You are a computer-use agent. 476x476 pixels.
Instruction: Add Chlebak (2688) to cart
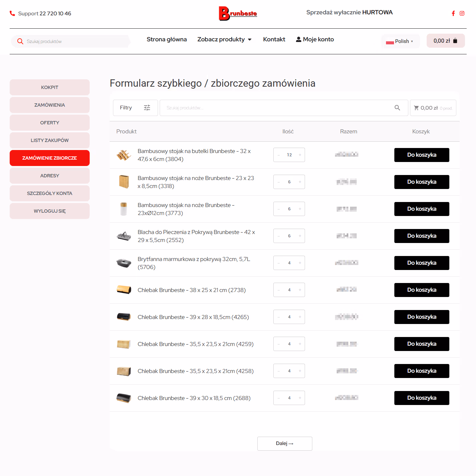[x=422, y=398]
